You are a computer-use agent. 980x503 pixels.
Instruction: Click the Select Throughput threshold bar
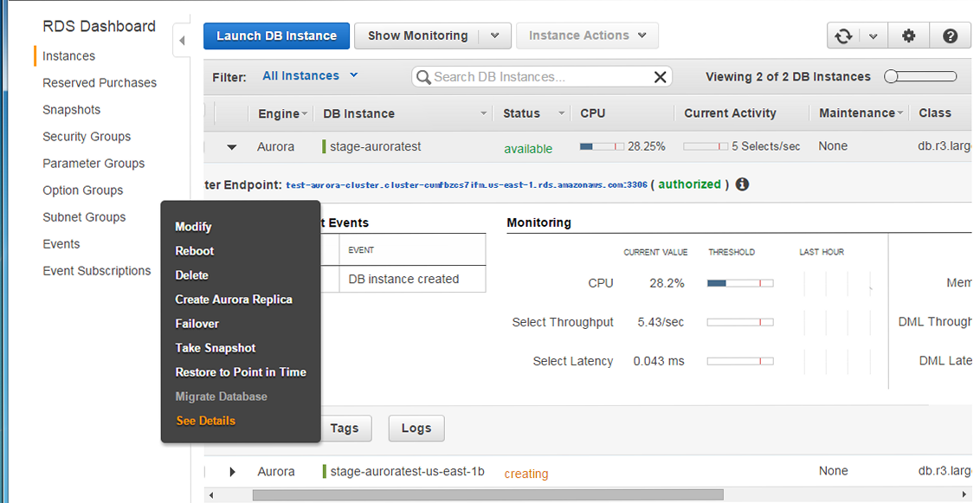coord(740,322)
